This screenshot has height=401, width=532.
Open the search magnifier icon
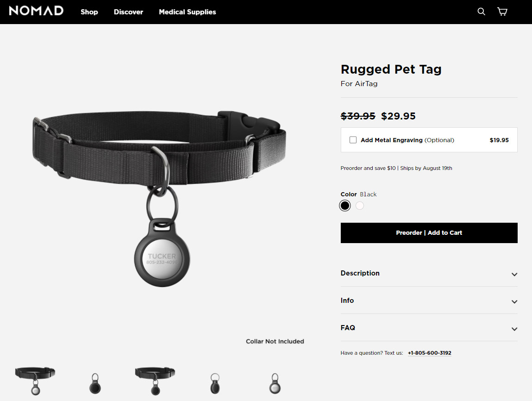click(481, 12)
